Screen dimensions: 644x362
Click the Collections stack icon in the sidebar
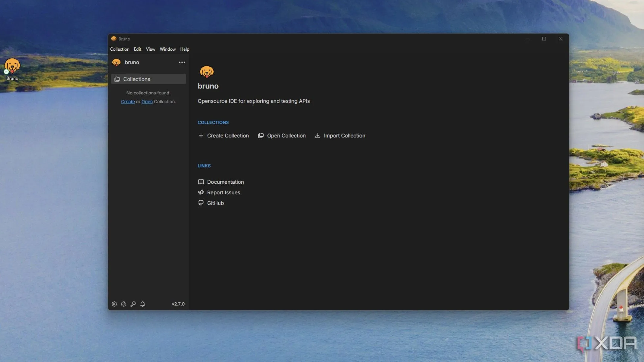[117, 79]
